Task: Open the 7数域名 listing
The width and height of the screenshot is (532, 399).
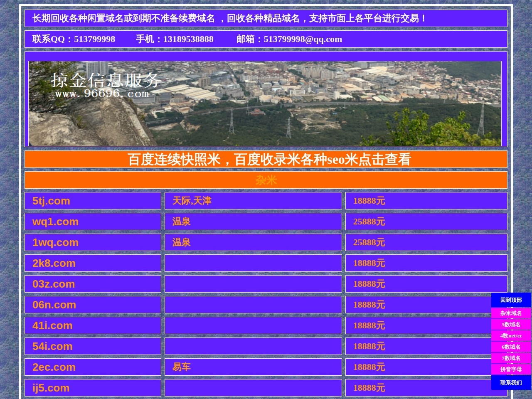Action: pyautogui.click(x=511, y=357)
